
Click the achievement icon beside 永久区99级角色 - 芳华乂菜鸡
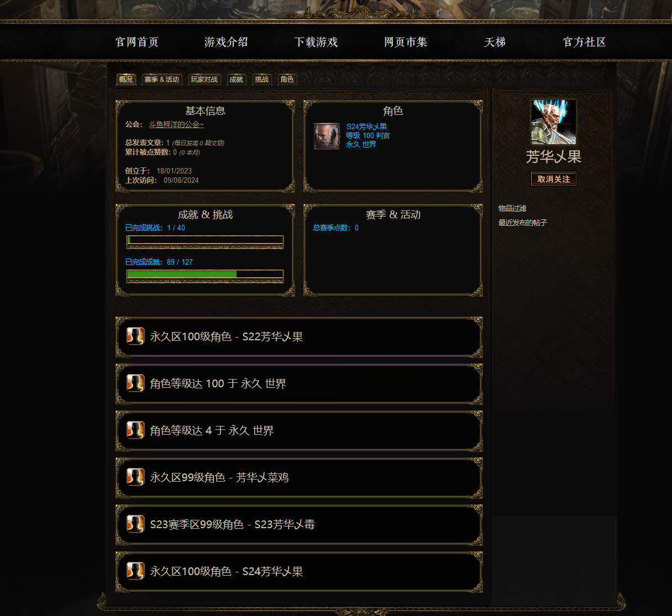[x=135, y=477]
